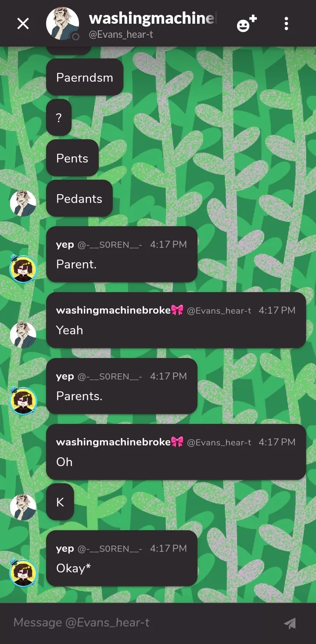
Task: Tap yep's avatar beside the 'Parents.' message
Action: [x=23, y=400]
